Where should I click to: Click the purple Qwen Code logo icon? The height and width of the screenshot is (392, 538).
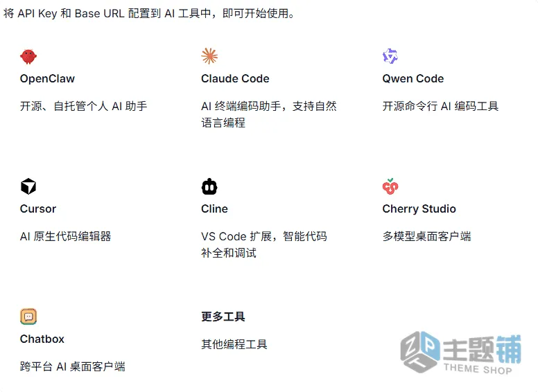tap(390, 56)
